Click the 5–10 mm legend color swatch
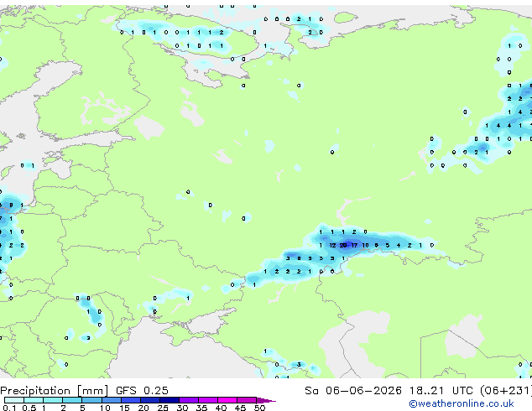Image resolution: width=532 pixels, height=411 pixels. tap(91, 400)
